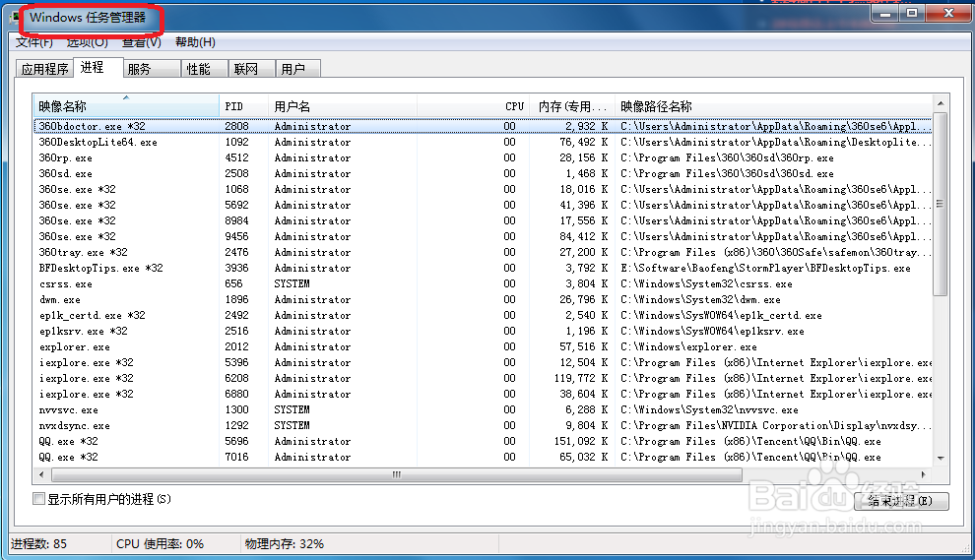Select 360se.exe with PID 8984
975x560 pixels.
[483, 220]
